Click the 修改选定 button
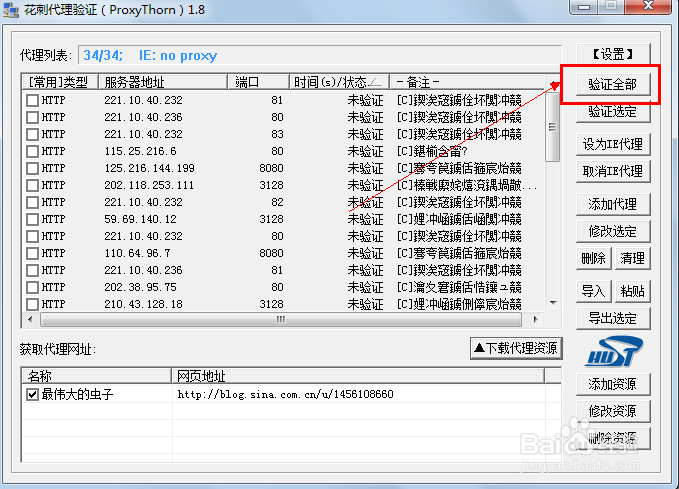Viewport: 679px width, 489px height. click(613, 231)
